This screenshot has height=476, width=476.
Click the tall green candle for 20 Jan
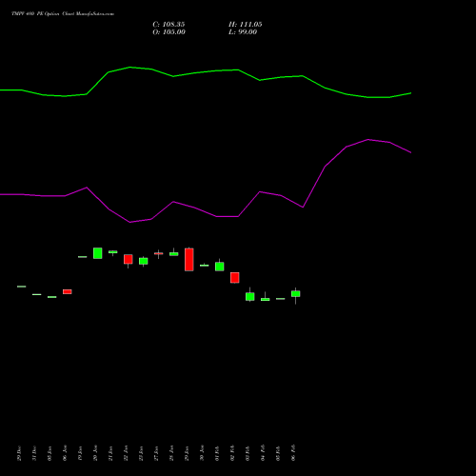tap(98, 253)
